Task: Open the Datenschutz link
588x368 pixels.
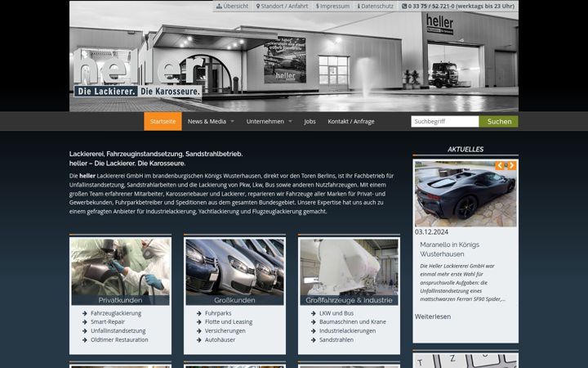Action: 377,6
